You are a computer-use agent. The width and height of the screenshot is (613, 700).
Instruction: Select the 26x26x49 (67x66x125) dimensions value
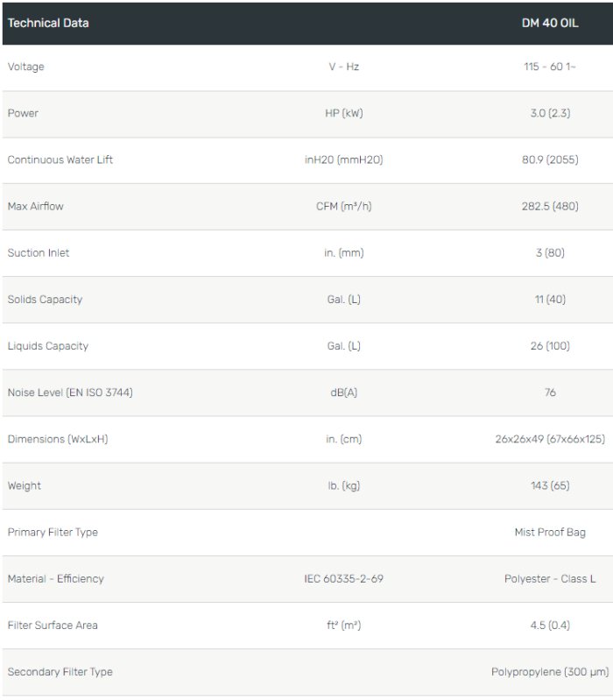[550, 438]
